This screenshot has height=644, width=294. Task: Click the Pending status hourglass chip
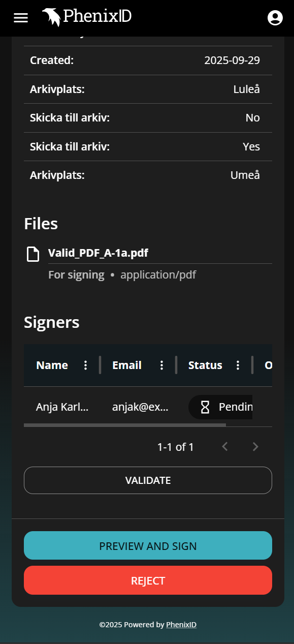(x=220, y=407)
